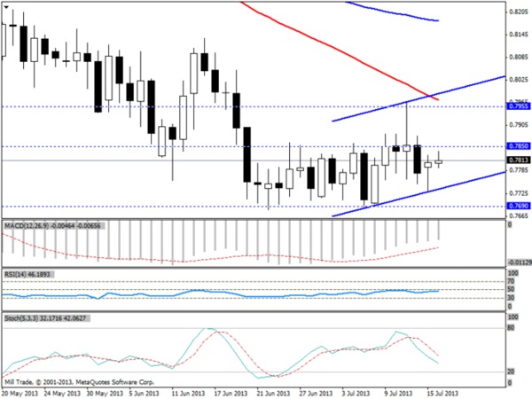Select the curved blue line at chart top
This screenshot has width=532, height=399.
pyautogui.click(x=393, y=12)
